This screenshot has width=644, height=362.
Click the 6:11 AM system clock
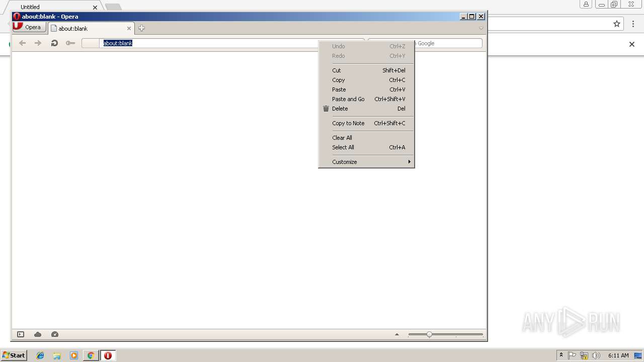click(x=618, y=355)
